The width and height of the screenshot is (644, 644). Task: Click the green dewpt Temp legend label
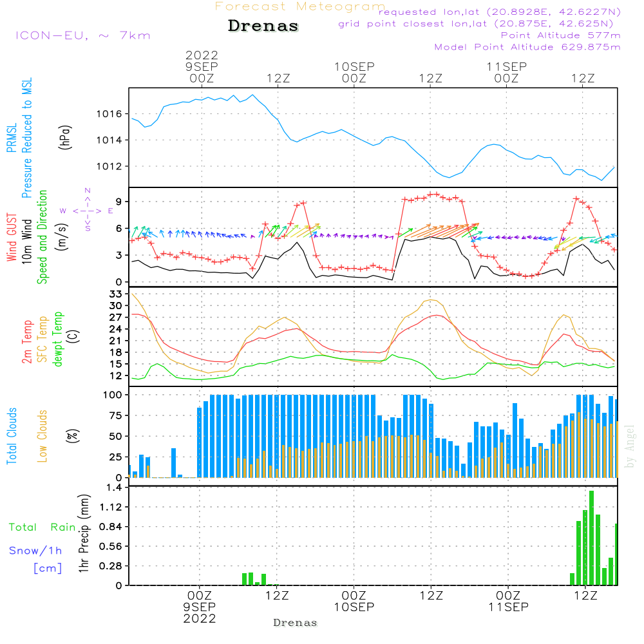point(59,339)
